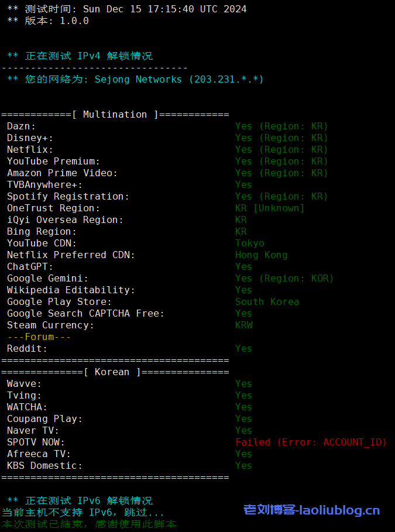
Task: Click the Coupang Play label
Action: (x=44, y=419)
